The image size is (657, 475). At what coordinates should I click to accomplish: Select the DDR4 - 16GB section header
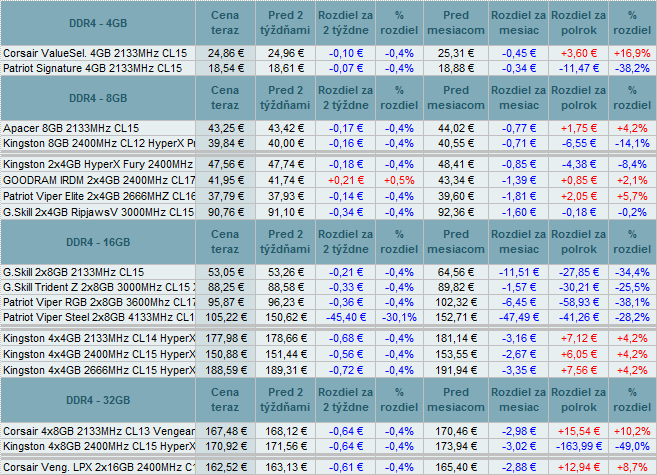pos(98,242)
